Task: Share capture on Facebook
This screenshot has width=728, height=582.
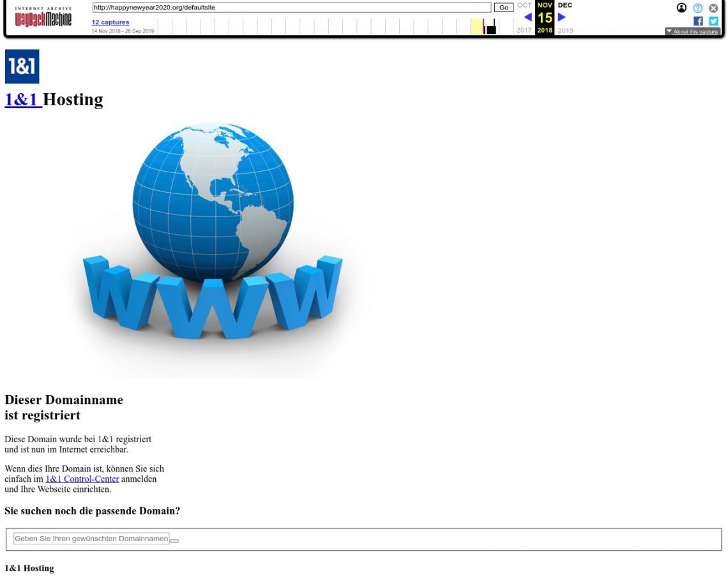Action: tap(698, 21)
